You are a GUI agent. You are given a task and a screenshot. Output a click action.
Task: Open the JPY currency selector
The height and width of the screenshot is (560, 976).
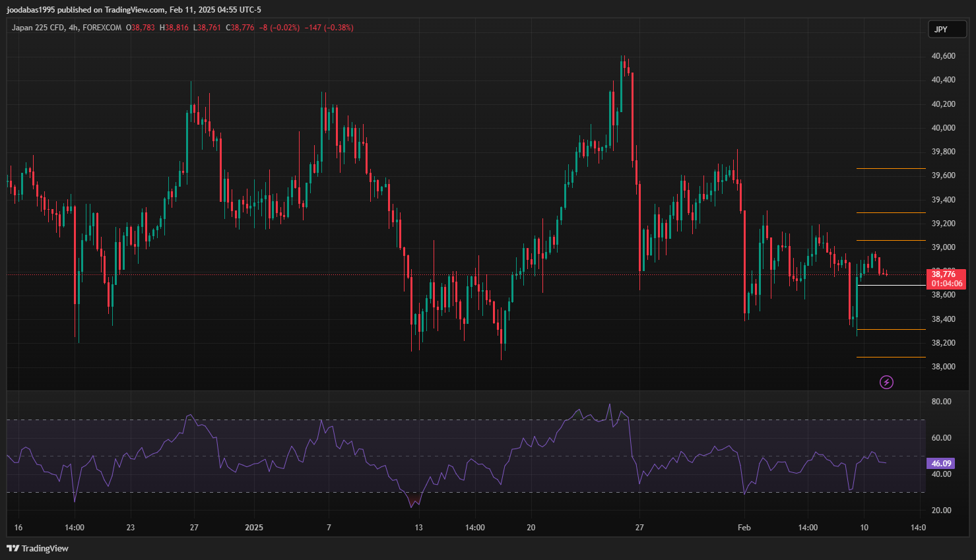click(947, 29)
